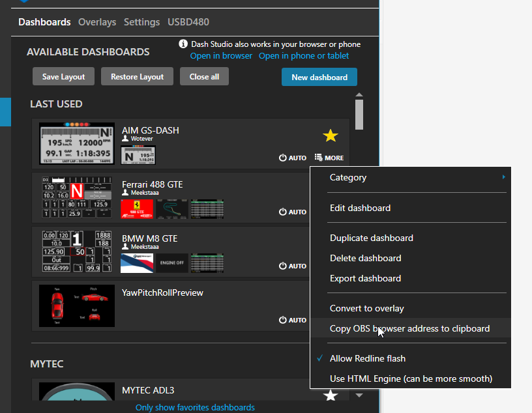Open the Settings tab
Viewport: 532px width, 413px height.
pyautogui.click(x=142, y=22)
